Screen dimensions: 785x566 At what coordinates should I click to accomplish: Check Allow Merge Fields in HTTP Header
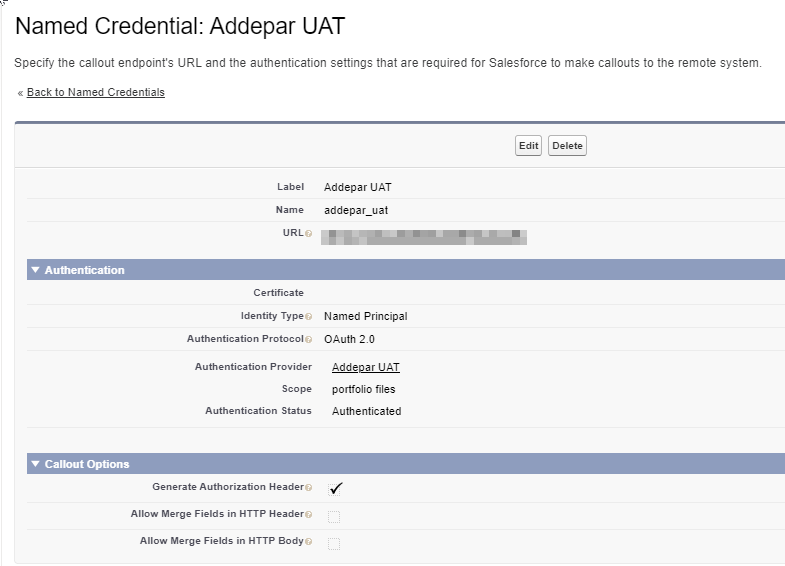334,516
